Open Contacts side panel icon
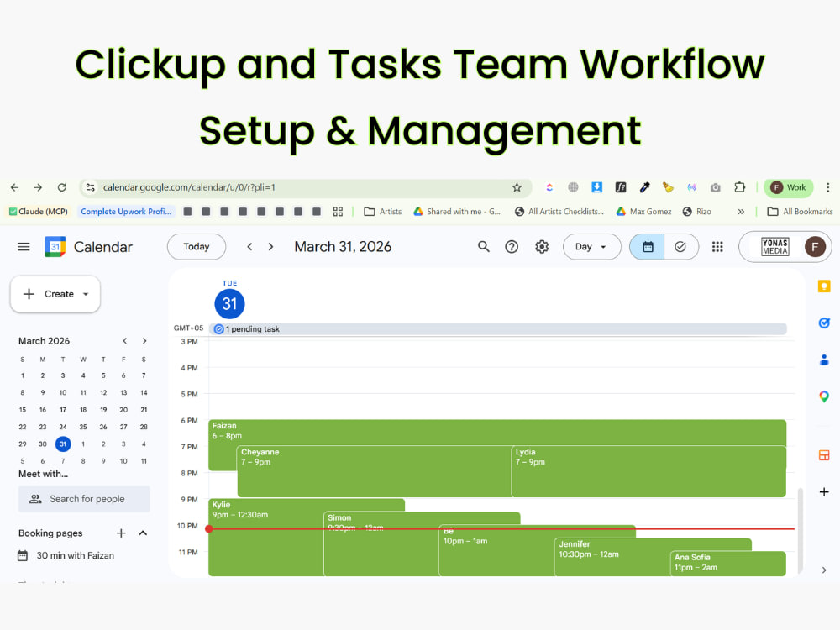Viewport: 840px width, 630px height. pos(824,360)
